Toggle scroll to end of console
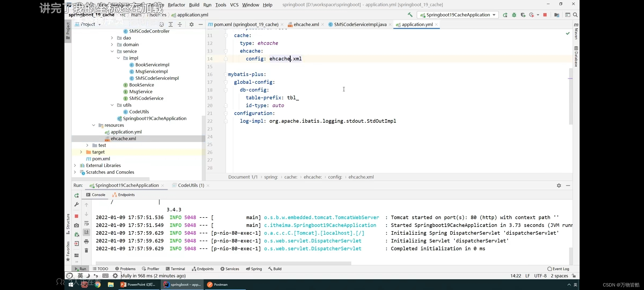 (x=86, y=232)
